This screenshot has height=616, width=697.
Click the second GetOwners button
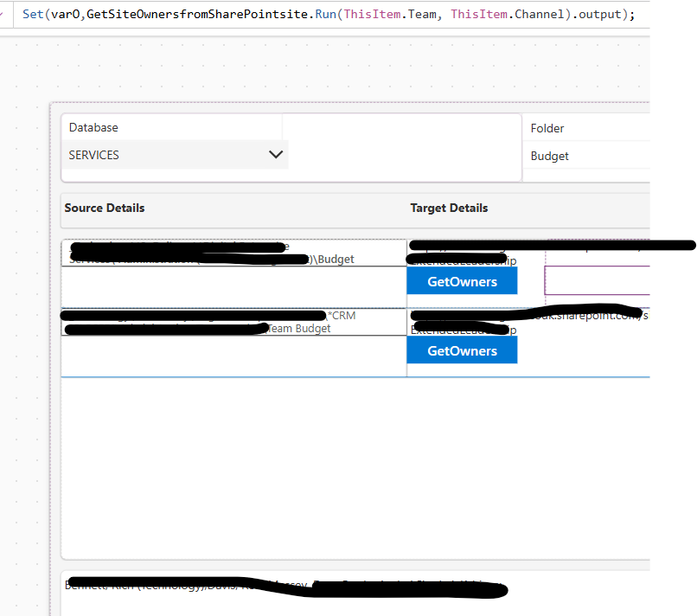point(462,350)
